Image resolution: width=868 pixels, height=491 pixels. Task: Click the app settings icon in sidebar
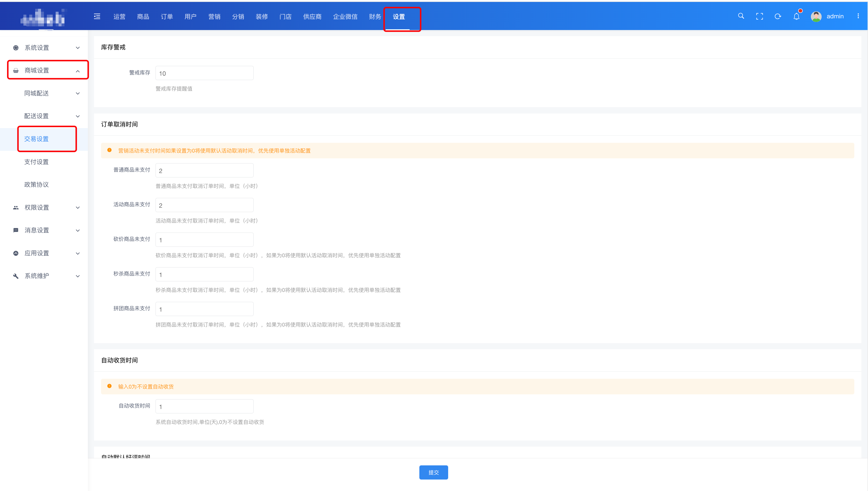16,253
